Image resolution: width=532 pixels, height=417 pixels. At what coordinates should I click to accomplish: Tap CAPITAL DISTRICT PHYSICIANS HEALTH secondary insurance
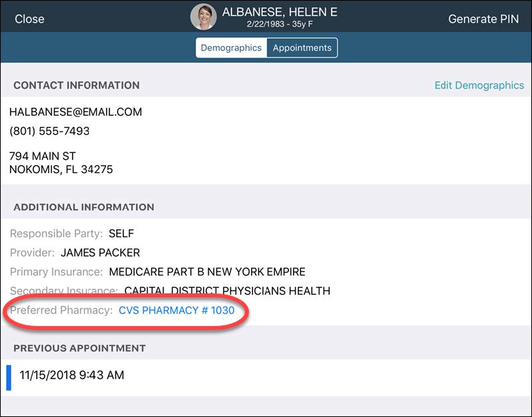[228, 291]
